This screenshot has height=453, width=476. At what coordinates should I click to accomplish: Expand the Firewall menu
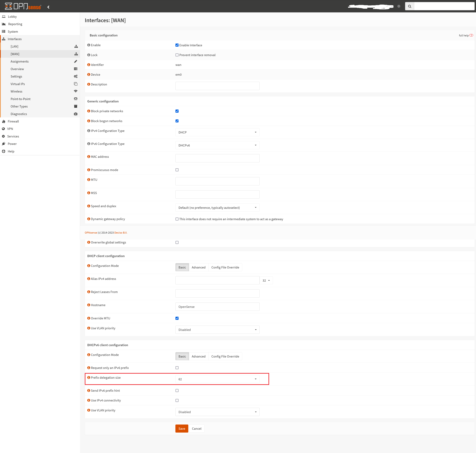(13, 121)
